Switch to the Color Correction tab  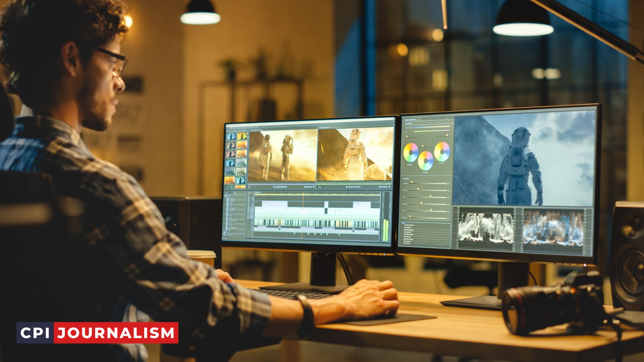(411, 119)
